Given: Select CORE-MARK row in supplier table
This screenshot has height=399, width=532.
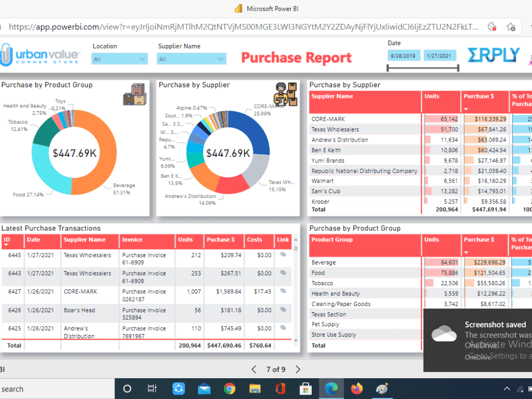Looking at the screenshot, I should (420, 119).
